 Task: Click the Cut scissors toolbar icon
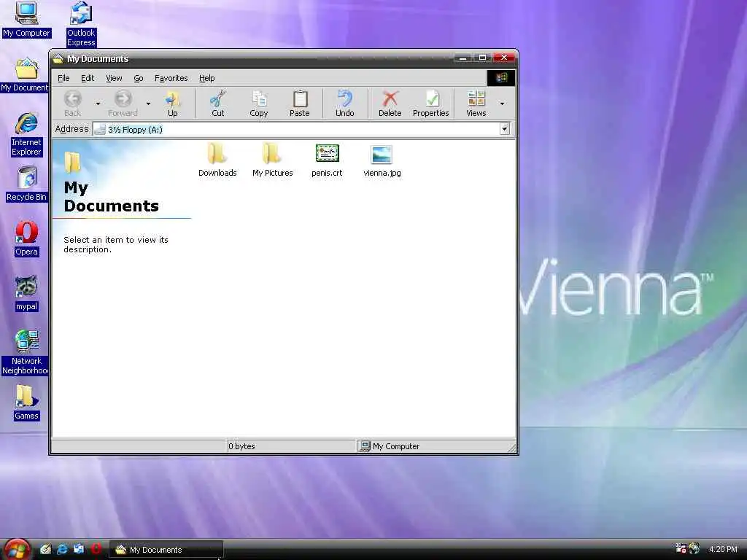[217, 104]
